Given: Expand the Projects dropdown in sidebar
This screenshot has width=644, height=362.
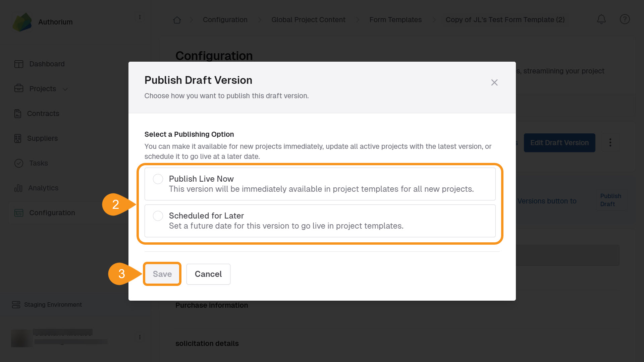Looking at the screenshot, I should pos(65,89).
